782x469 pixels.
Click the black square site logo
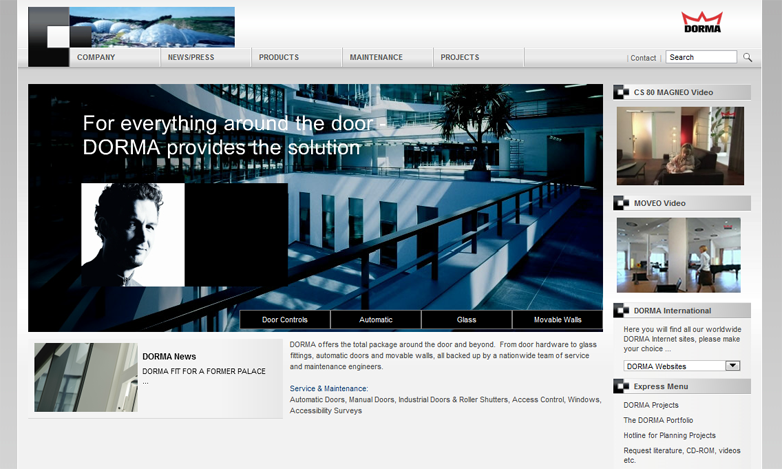click(x=49, y=37)
